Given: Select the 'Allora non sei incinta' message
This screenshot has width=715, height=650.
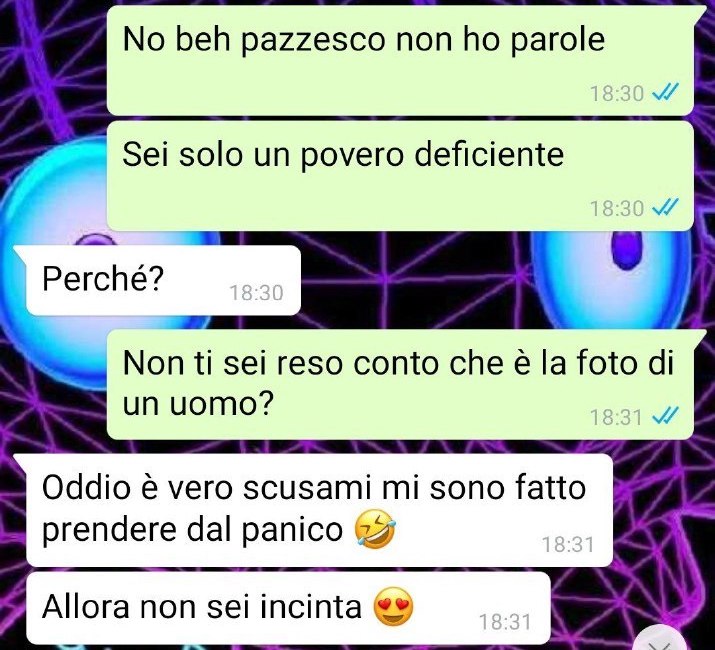Looking at the screenshot, I should [x=289, y=608].
